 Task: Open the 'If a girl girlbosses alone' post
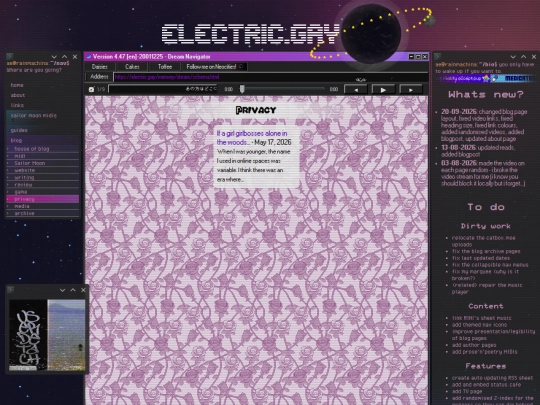pos(252,138)
